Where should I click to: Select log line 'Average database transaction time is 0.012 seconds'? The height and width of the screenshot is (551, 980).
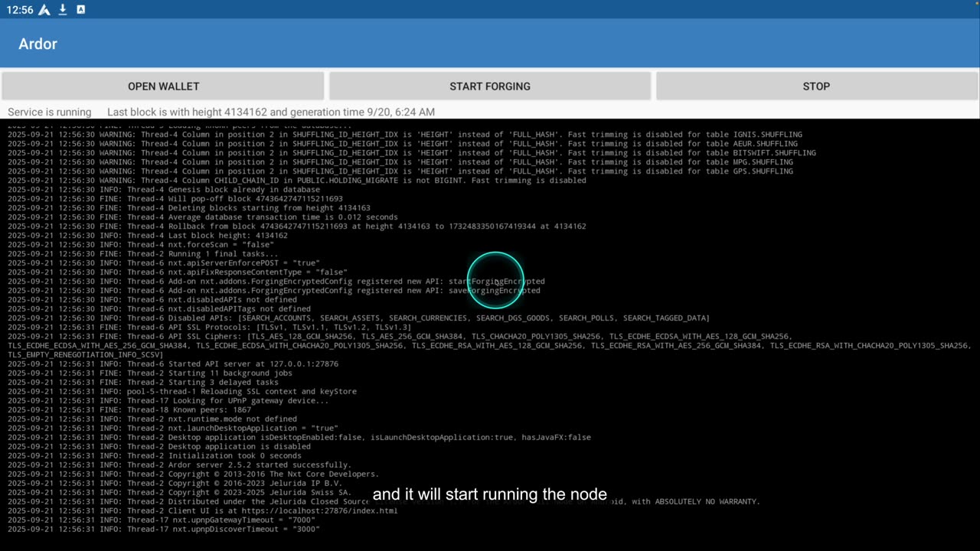click(203, 217)
